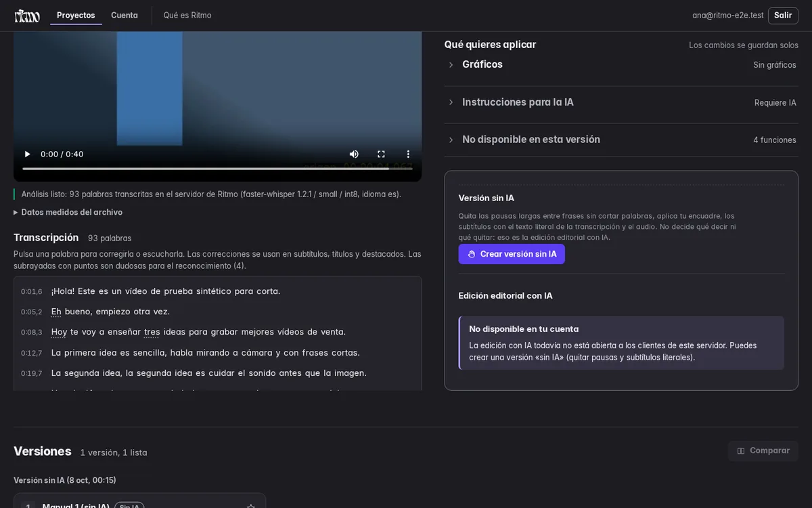This screenshot has height=508, width=812.
Task: Expand No disponible en esta versión
Action: [x=620, y=140]
